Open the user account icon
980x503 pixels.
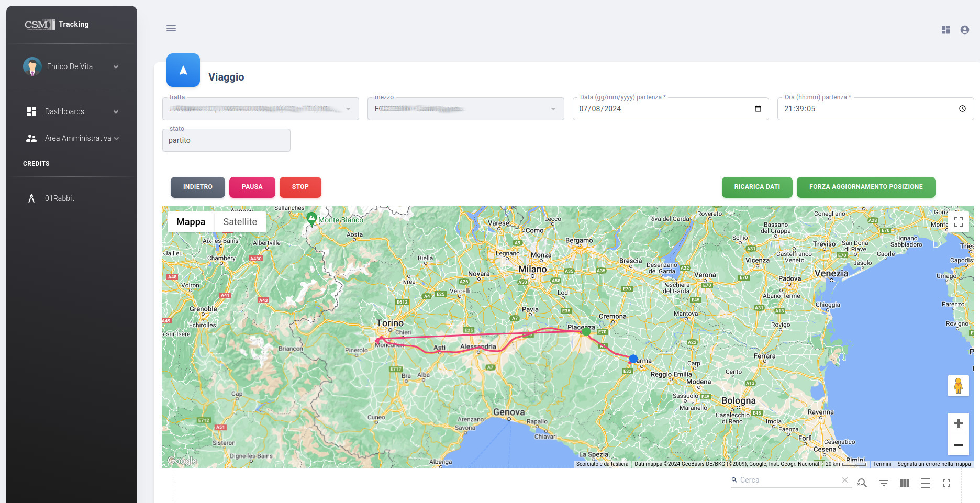click(964, 30)
